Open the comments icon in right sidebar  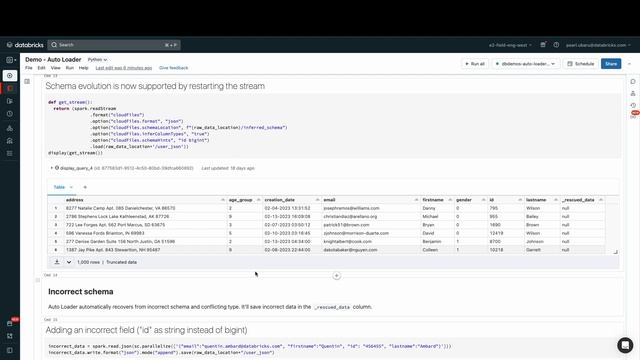(633, 82)
